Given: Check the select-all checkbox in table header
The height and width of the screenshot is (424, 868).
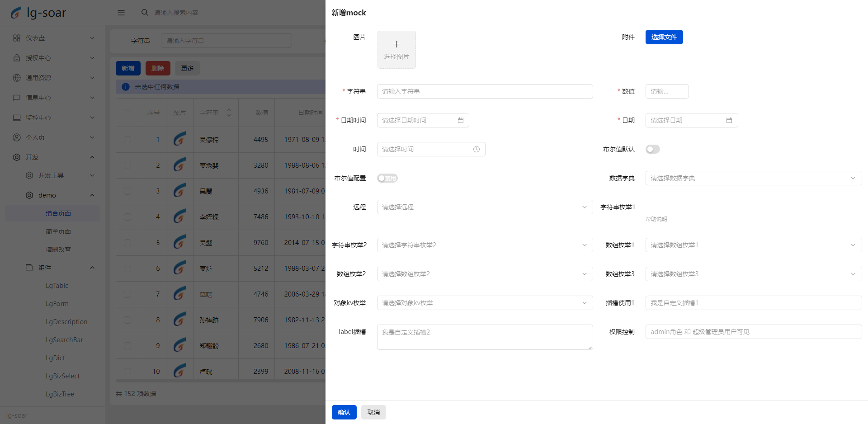Looking at the screenshot, I should 127,113.
